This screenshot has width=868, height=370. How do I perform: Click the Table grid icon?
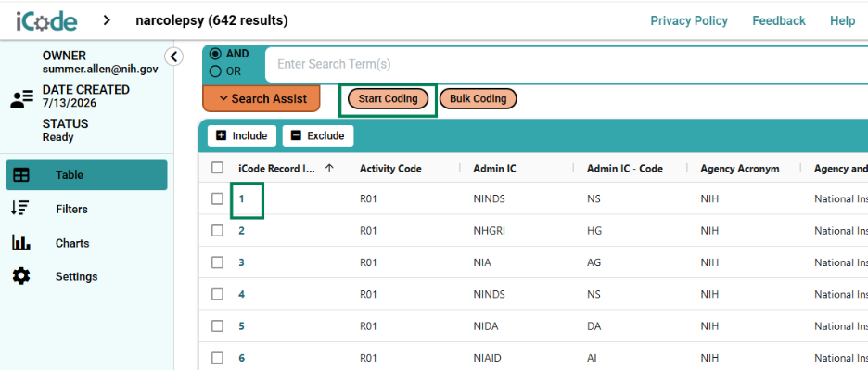(x=21, y=175)
